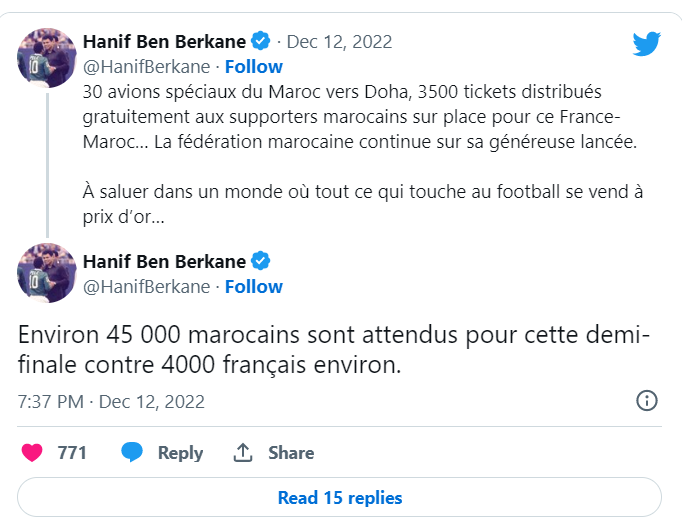
Task: Follow the author from the first tweet
Action: (x=254, y=66)
